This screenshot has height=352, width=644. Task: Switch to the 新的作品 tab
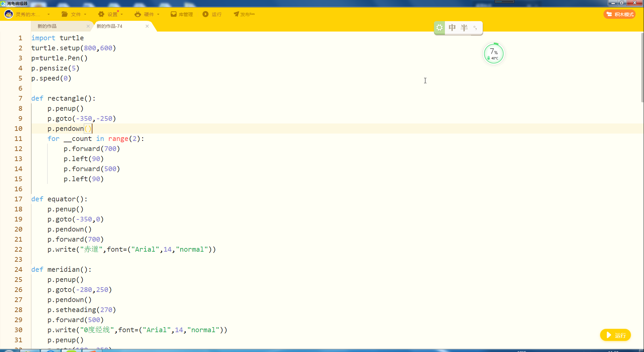(x=47, y=26)
